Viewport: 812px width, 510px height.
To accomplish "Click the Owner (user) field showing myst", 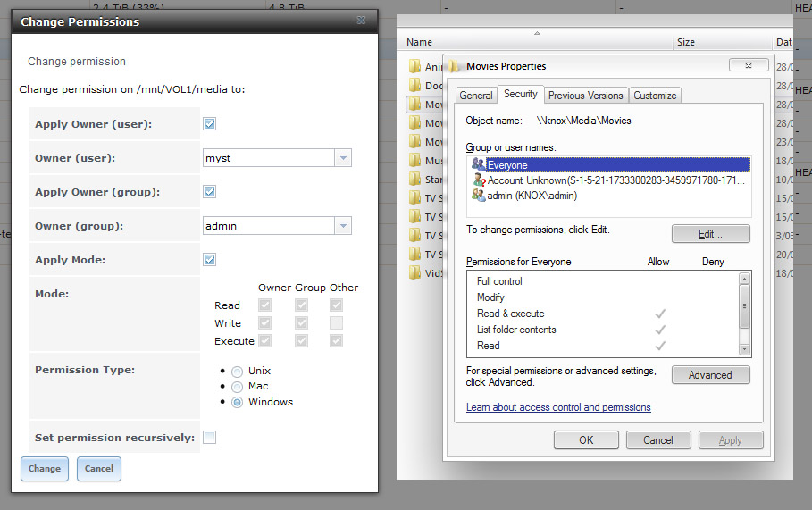I will click(x=269, y=158).
